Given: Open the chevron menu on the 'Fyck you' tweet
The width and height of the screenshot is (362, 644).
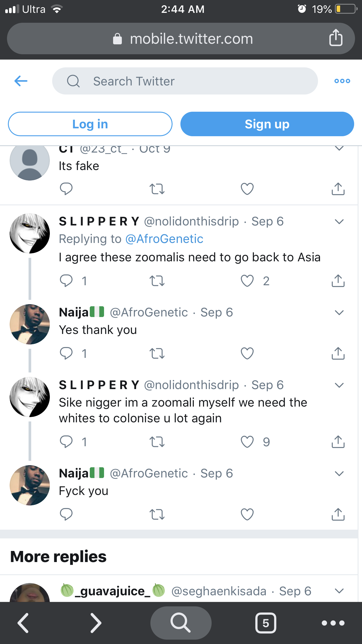Looking at the screenshot, I should [339, 473].
